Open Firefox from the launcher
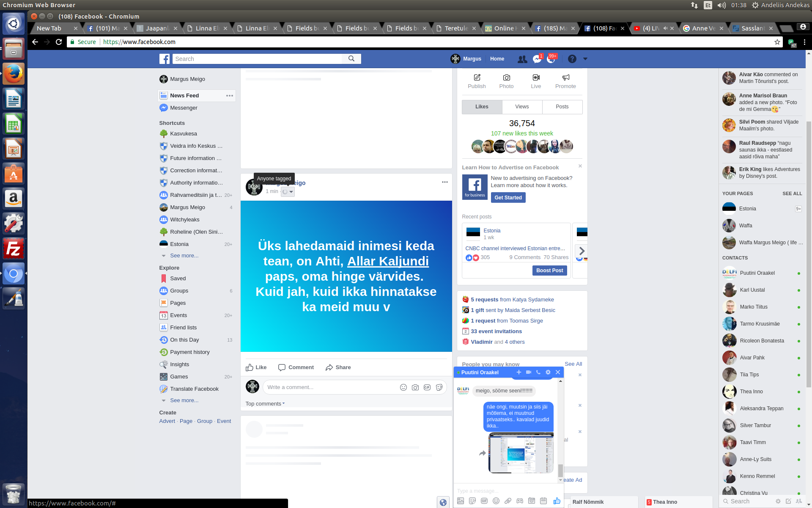 pyautogui.click(x=14, y=74)
